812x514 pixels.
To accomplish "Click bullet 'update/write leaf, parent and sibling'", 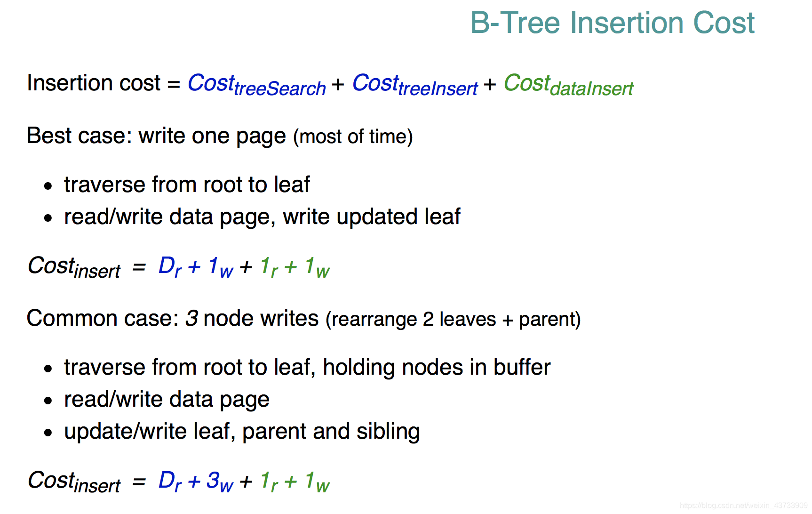I will click(242, 432).
